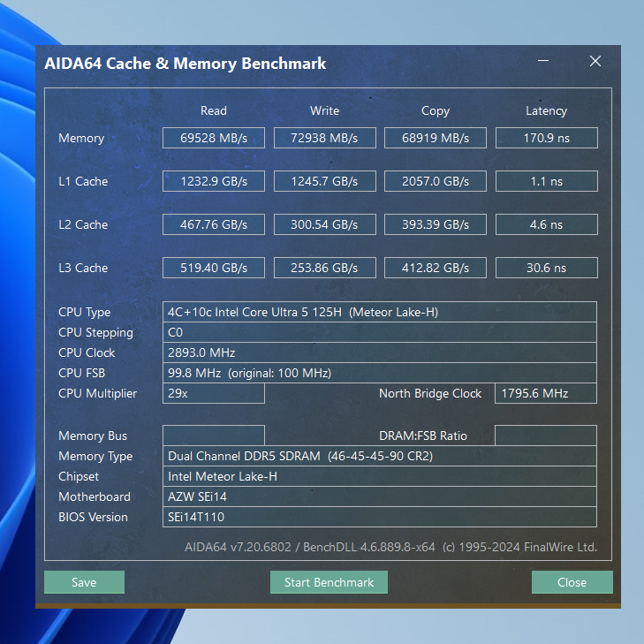Click Motherboard field AZW SEi14

click(x=380, y=496)
